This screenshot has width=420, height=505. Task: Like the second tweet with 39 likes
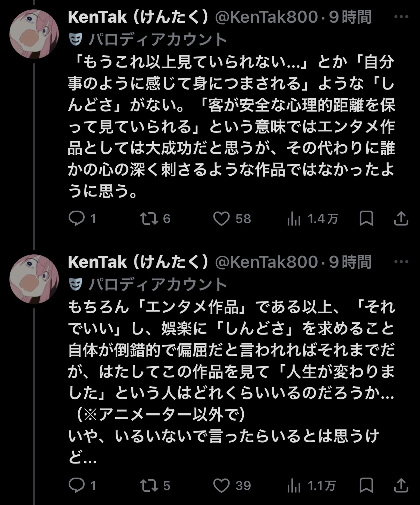[221, 485]
